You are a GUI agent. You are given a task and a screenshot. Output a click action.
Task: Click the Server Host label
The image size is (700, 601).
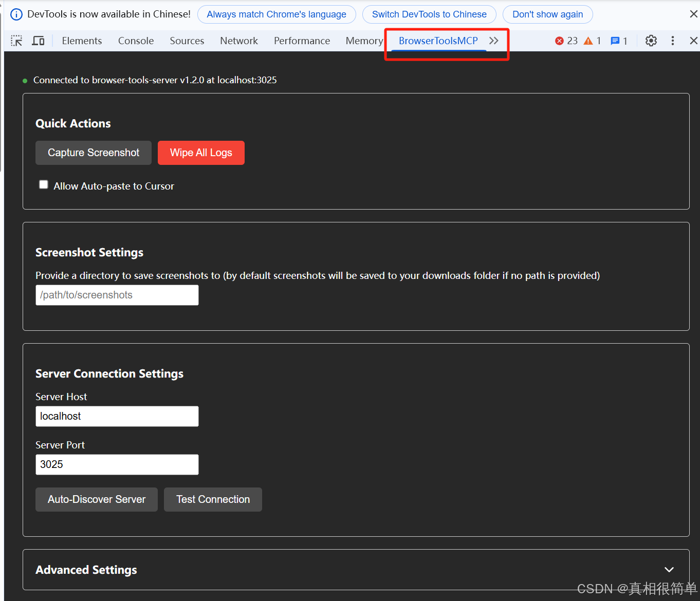pyautogui.click(x=61, y=397)
